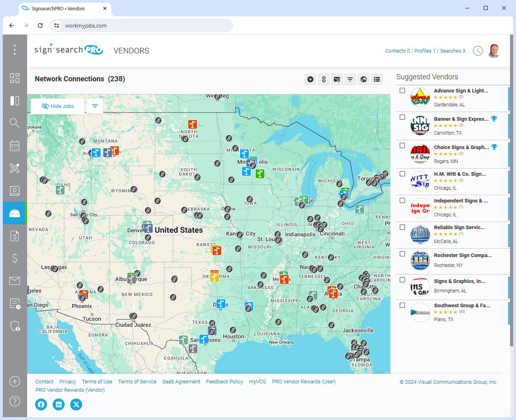Click the globe map view toolbar icon

coord(364,79)
